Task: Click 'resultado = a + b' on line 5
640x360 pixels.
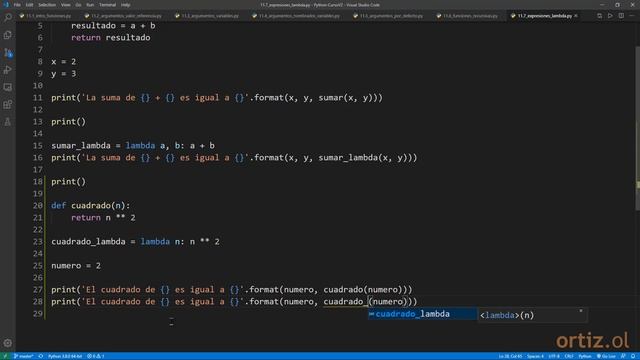Action: 113,26
